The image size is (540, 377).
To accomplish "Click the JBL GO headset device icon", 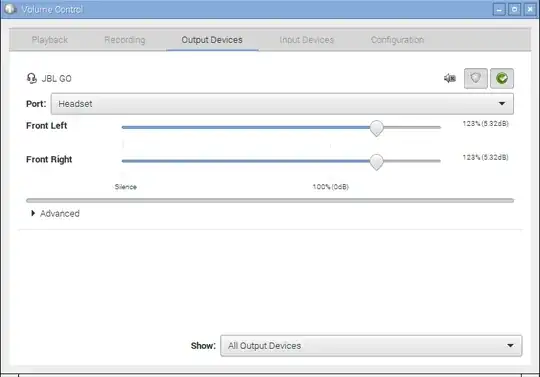I will pyautogui.click(x=32, y=78).
